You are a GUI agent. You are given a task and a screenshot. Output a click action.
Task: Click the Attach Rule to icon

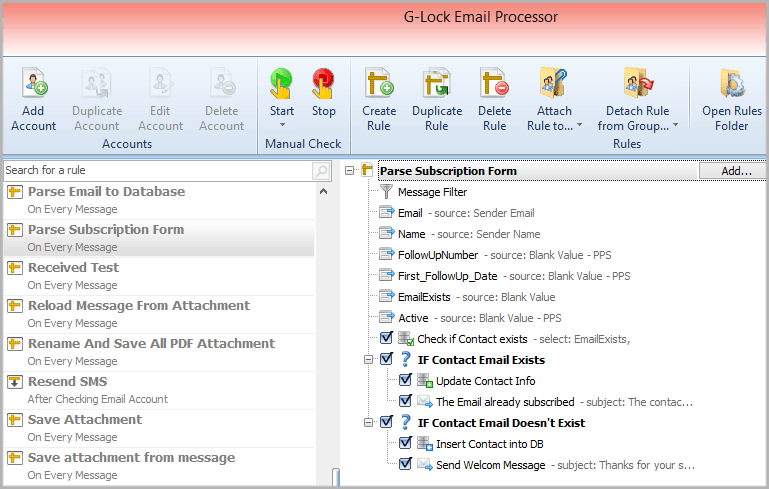click(554, 82)
